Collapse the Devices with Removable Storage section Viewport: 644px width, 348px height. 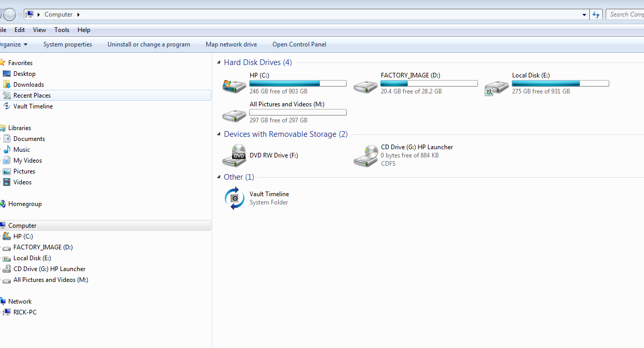[x=219, y=134]
